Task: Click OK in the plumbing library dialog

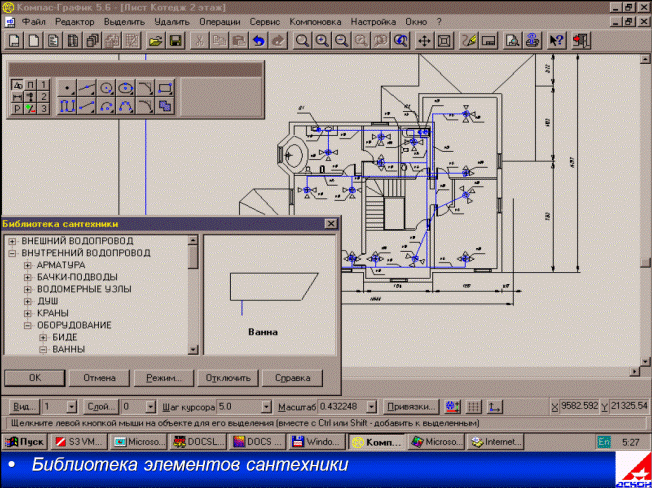Action: [35, 378]
